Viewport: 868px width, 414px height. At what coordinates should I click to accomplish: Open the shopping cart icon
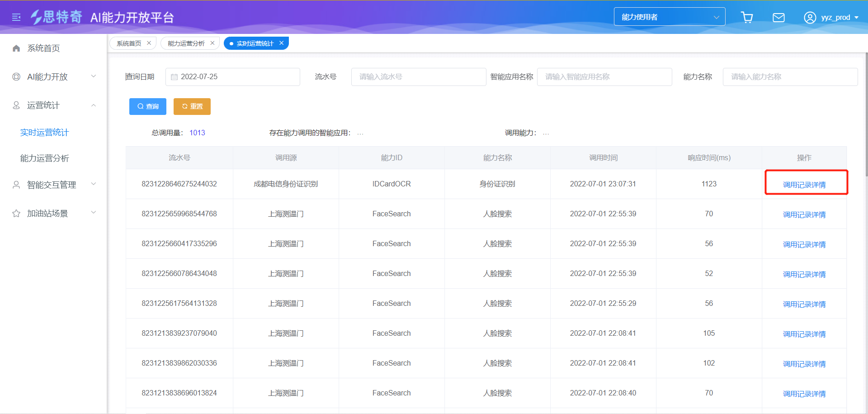747,17
